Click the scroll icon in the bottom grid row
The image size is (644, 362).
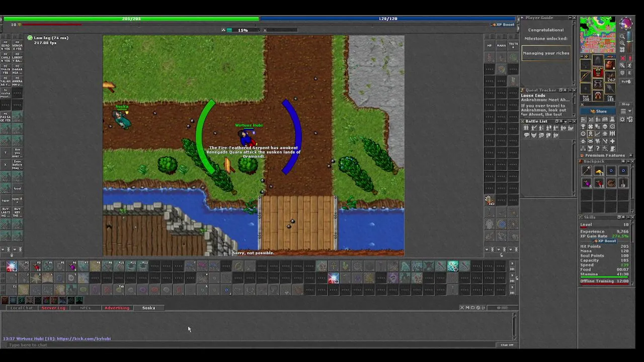click(612, 148)
